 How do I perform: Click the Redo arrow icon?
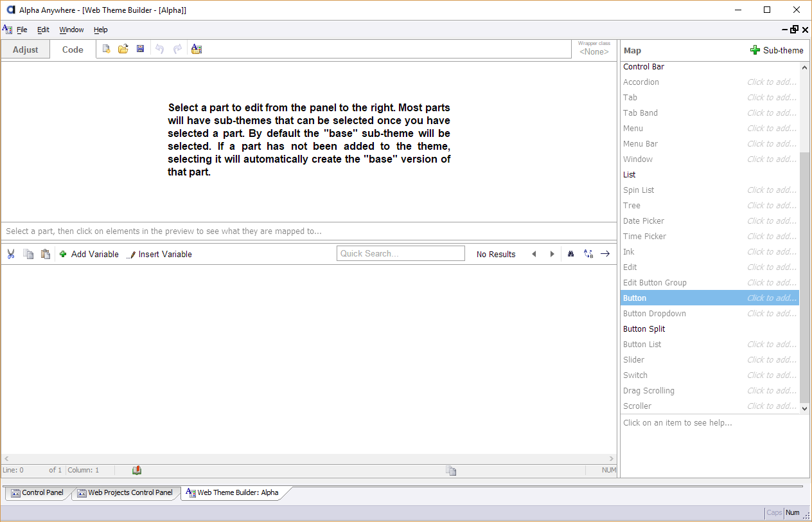click(x=177, y=49)
